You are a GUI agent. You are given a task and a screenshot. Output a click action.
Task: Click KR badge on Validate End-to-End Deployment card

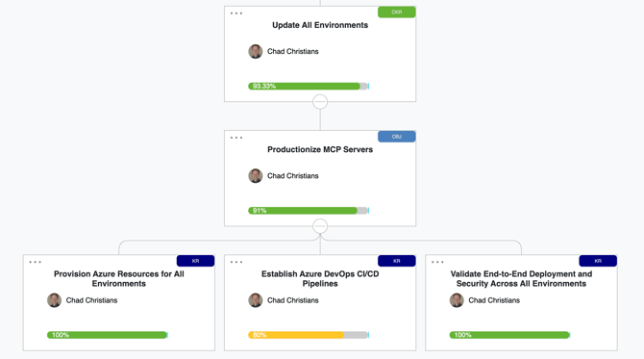click(598, 261)
